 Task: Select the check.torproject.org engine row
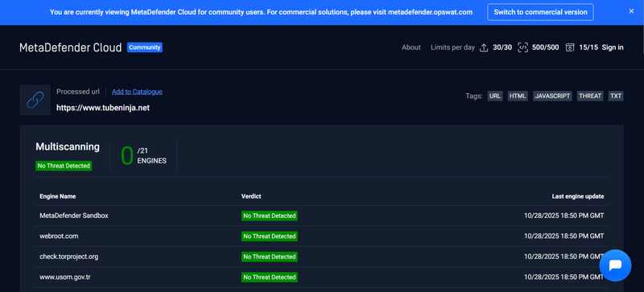pyautogui.click(x=321, y=257)
